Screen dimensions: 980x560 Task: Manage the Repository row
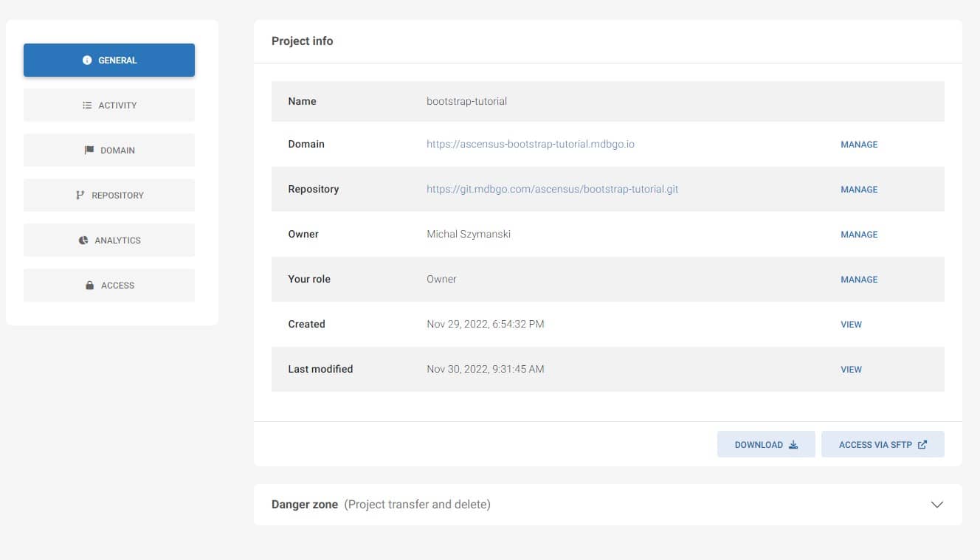[859, 190]
